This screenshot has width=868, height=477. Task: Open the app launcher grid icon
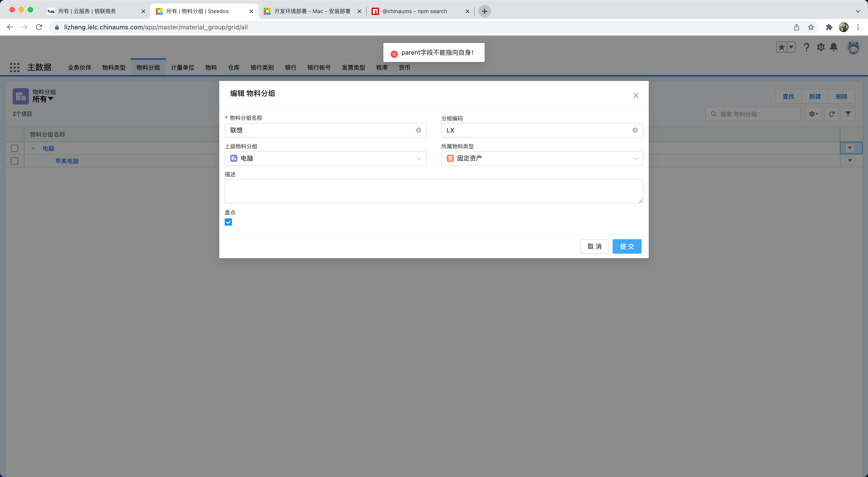click(14, 67)
